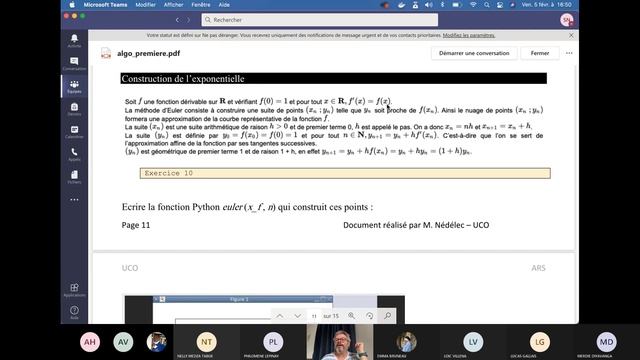This screenshot has width=640, height=360.
Task: Click the algo_premiere.pdf file title
Action: pos(149,53)
